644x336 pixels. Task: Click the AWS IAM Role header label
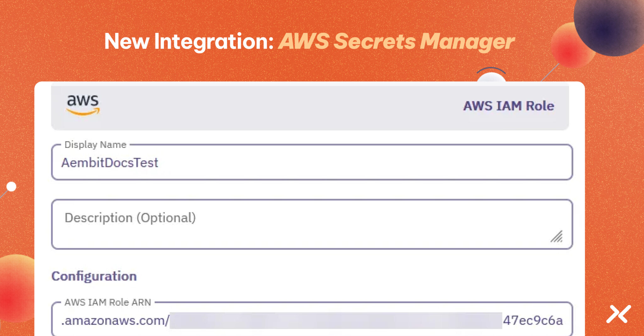pos(508,106)
